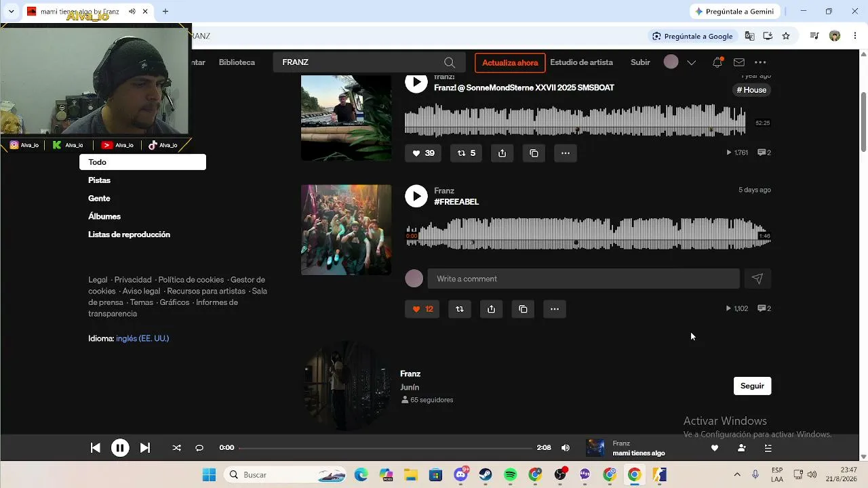This screenshot has width=868, height=488.
Task: Open more options on SonneMondSterne track
Action: [x=566, y=153]
